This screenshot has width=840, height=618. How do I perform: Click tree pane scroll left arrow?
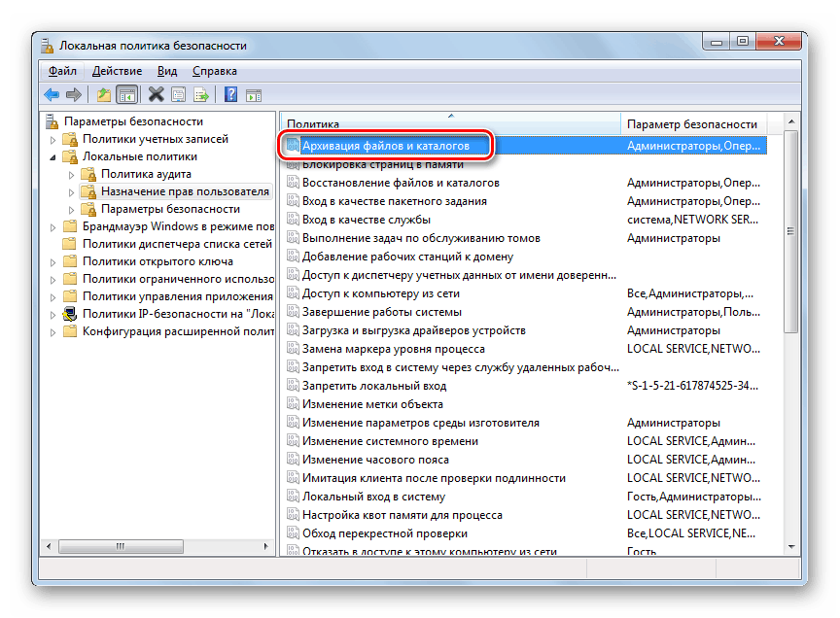[50, 547]
